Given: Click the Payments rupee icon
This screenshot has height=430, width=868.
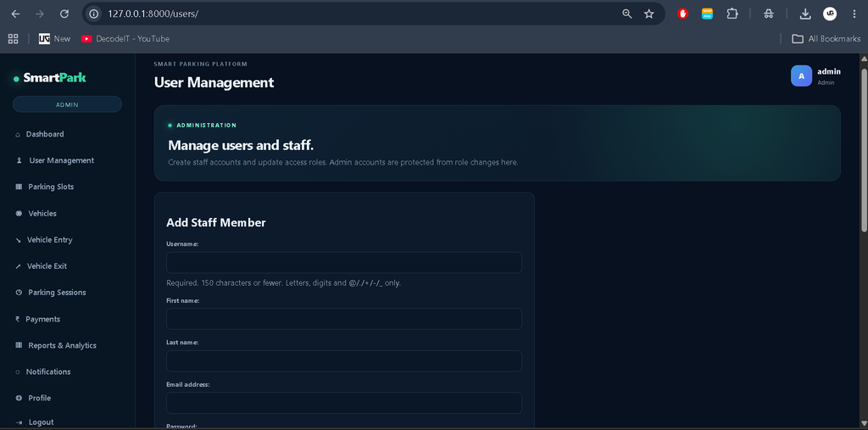Looking at the screenshot, I should [x=18, y=319].
